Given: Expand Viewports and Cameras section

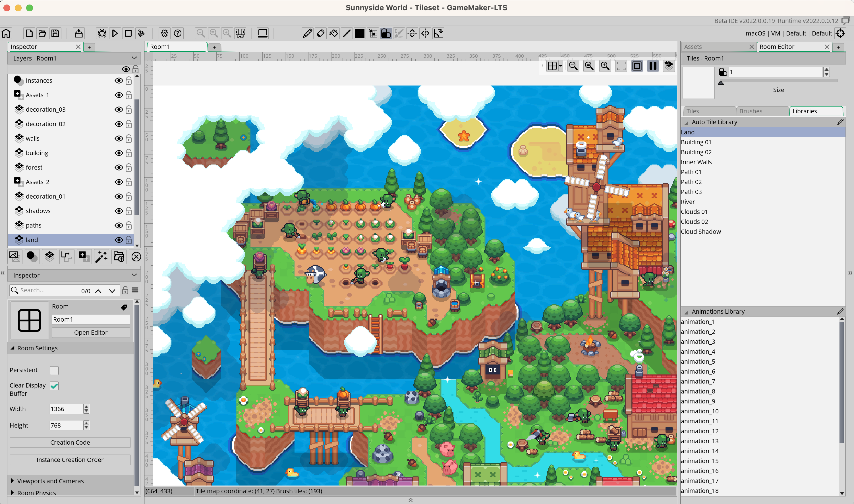Looking at the screenshot, I should click(13, 481).
